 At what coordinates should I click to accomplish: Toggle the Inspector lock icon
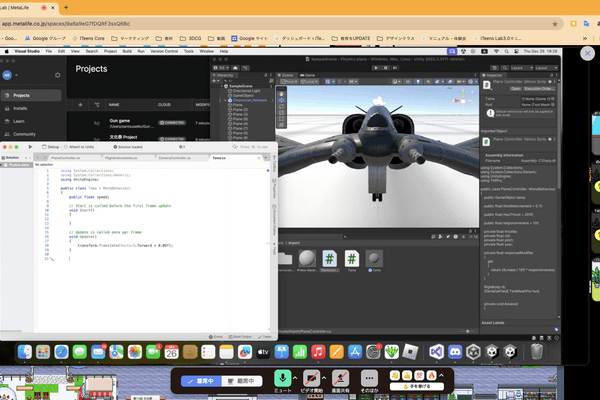point(551,75)
